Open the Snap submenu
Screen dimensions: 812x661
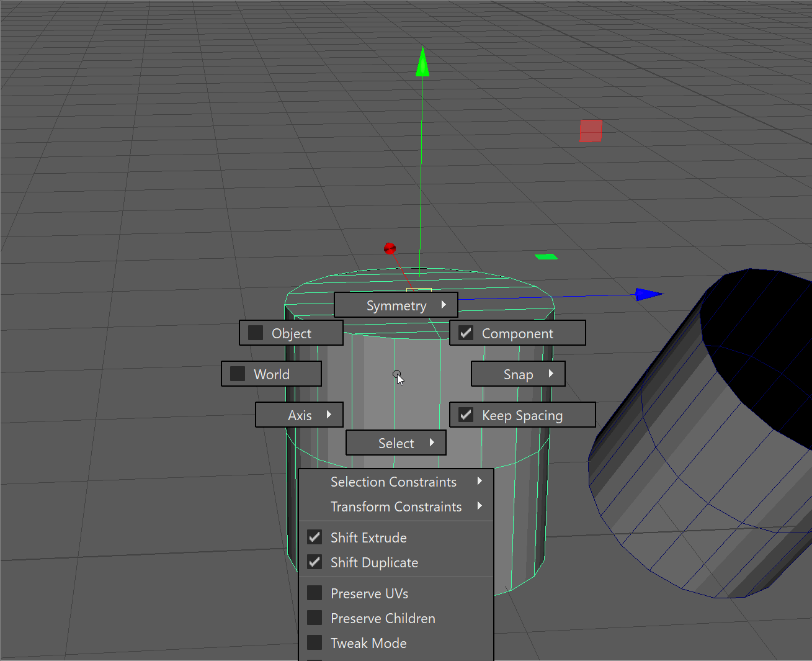tap(518, 374)
